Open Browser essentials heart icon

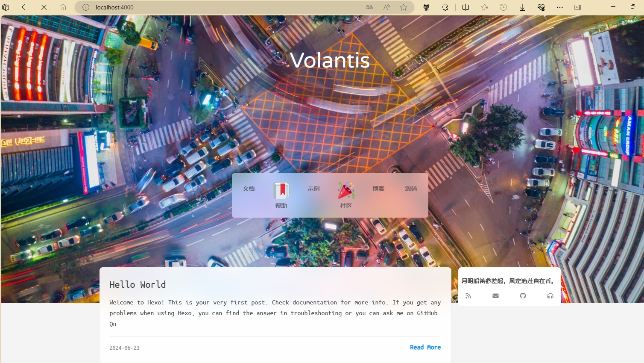(541, 7)
